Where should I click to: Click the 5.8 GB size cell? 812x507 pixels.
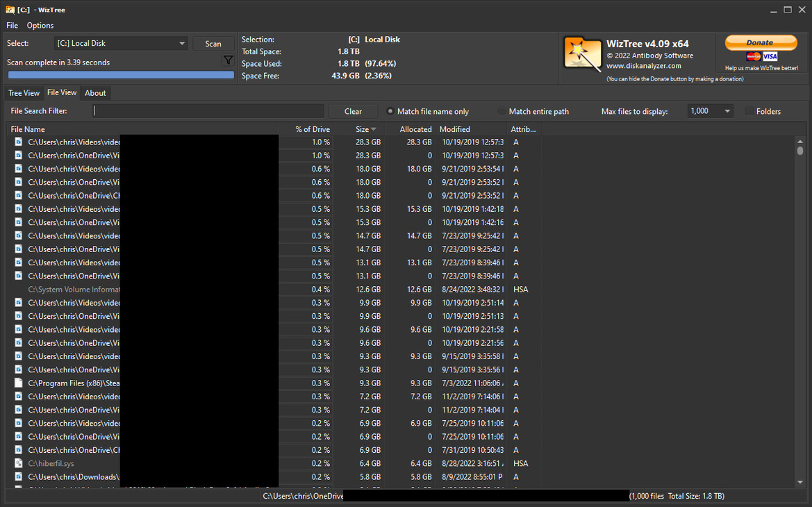tap(370, 477)
